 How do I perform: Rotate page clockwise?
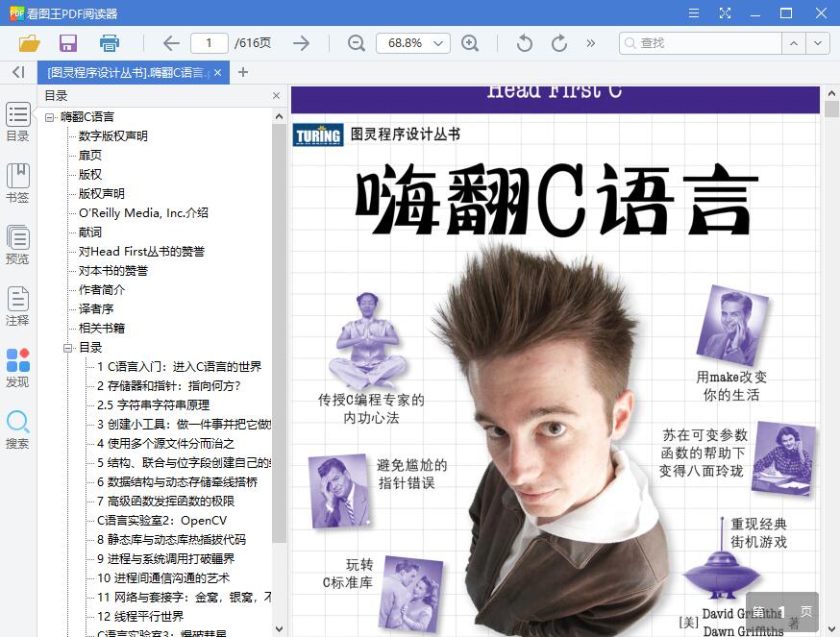[559, 43]
